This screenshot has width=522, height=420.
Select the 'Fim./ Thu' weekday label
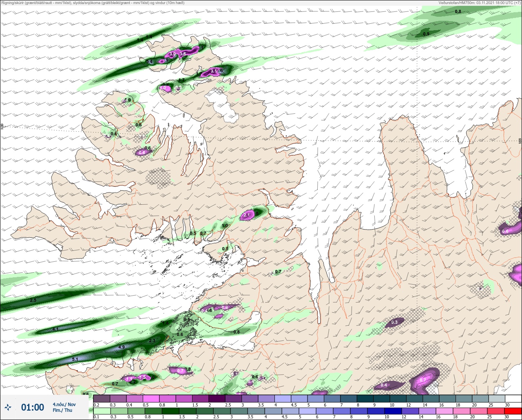pos(62,411)
